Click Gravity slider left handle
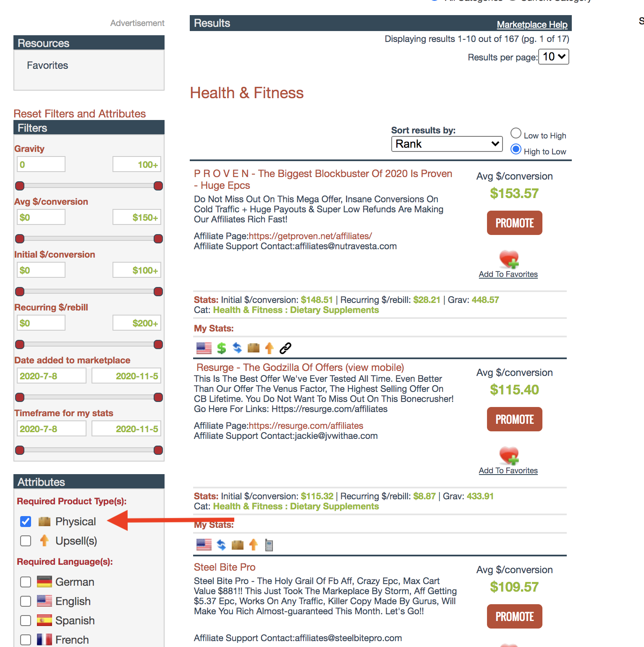Viewport: 644px width, 647px height. click(20, 186)
